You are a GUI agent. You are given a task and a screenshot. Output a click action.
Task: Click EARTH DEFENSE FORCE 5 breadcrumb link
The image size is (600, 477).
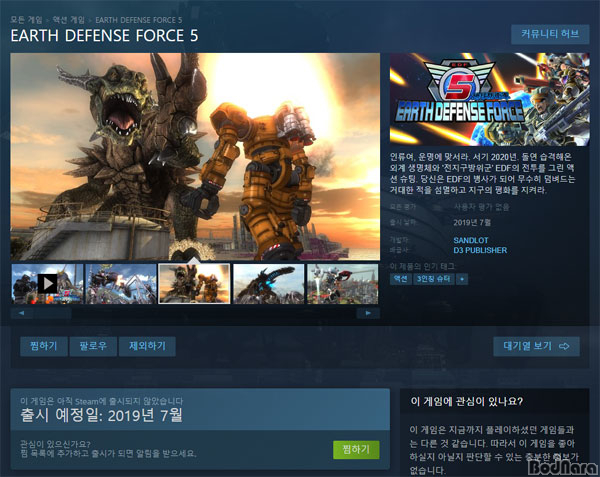pos(139,20)
